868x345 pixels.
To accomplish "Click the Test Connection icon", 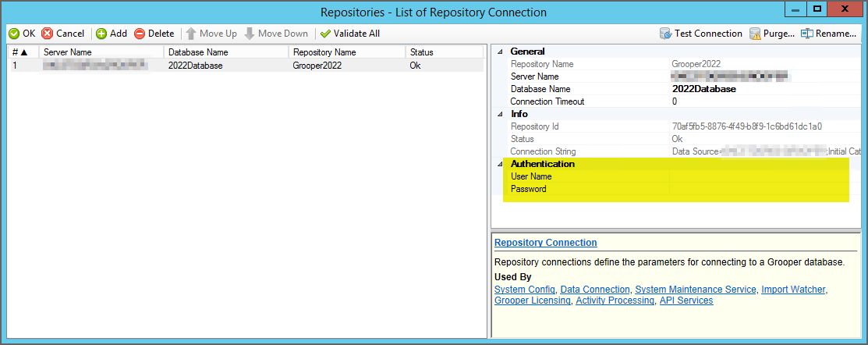I will pos(665,34).
